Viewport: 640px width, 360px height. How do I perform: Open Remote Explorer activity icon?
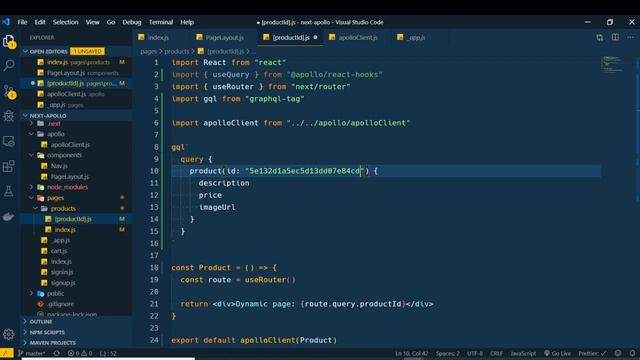[9, 141]
